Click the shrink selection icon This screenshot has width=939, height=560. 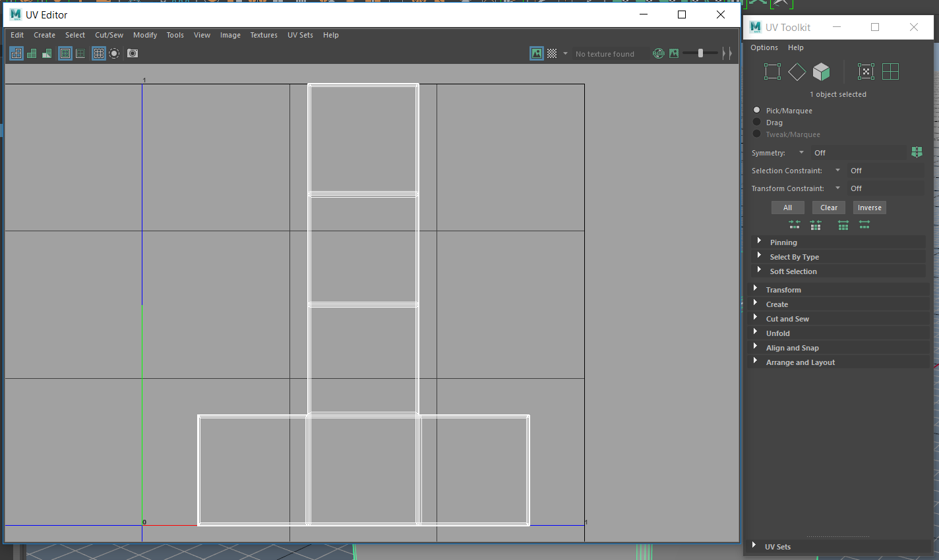click(x=794, y=225)
